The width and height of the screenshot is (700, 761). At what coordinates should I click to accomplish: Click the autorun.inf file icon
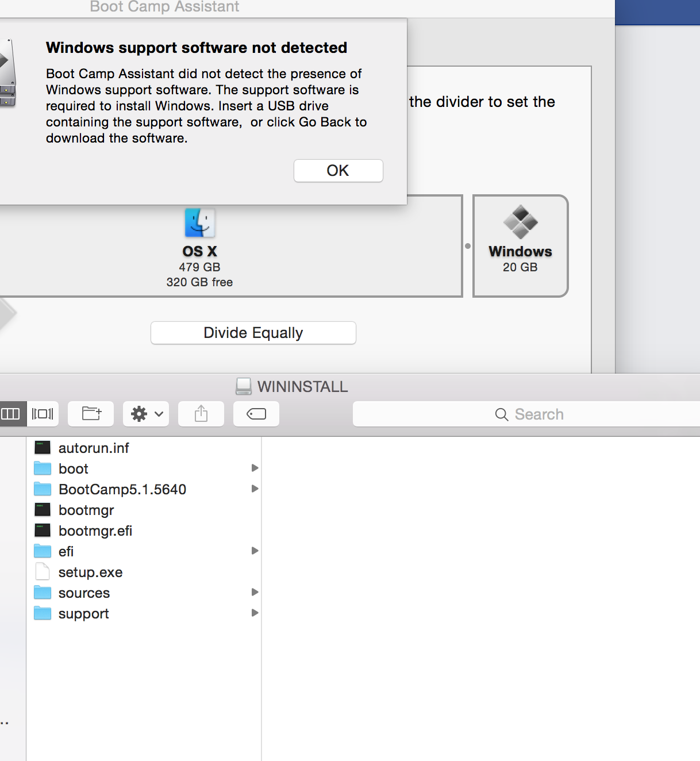pos(43,447)
